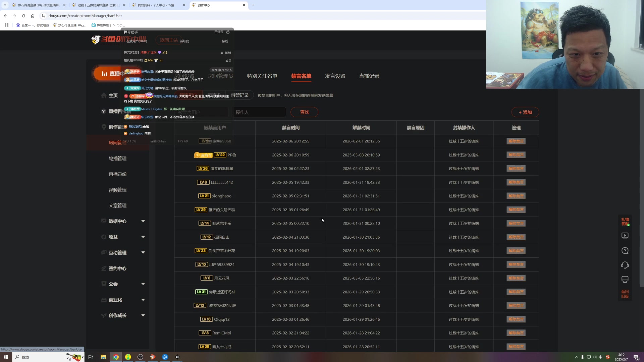Click the monitor icon in floating sidebar
Screen dimensions: 644x362
tap(625, 280)
